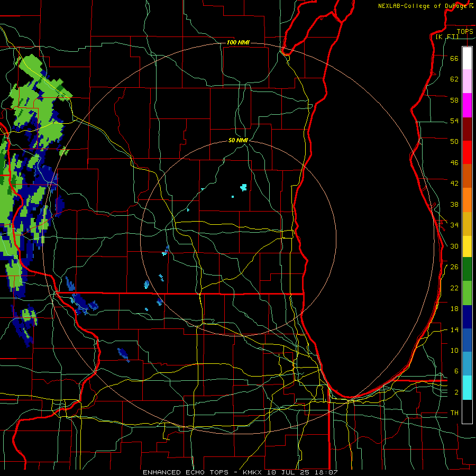This screenshot has height=476, width=476.
Task: Click the legend value "34"
Action: coord(454,225)
